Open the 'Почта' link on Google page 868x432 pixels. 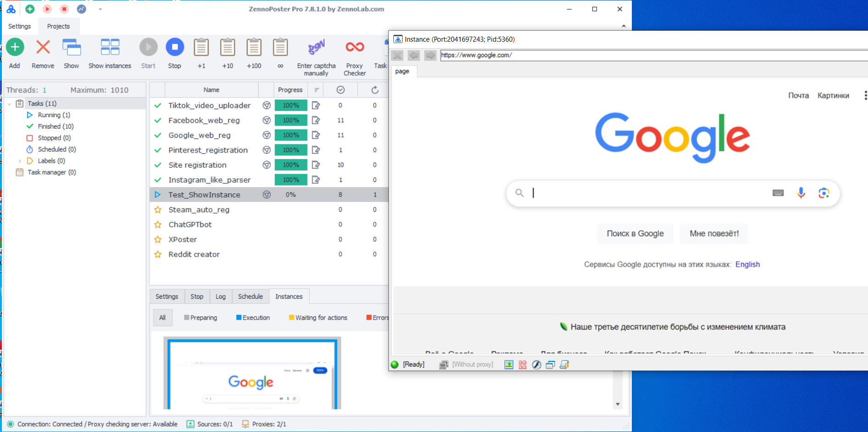pos(798,95)
